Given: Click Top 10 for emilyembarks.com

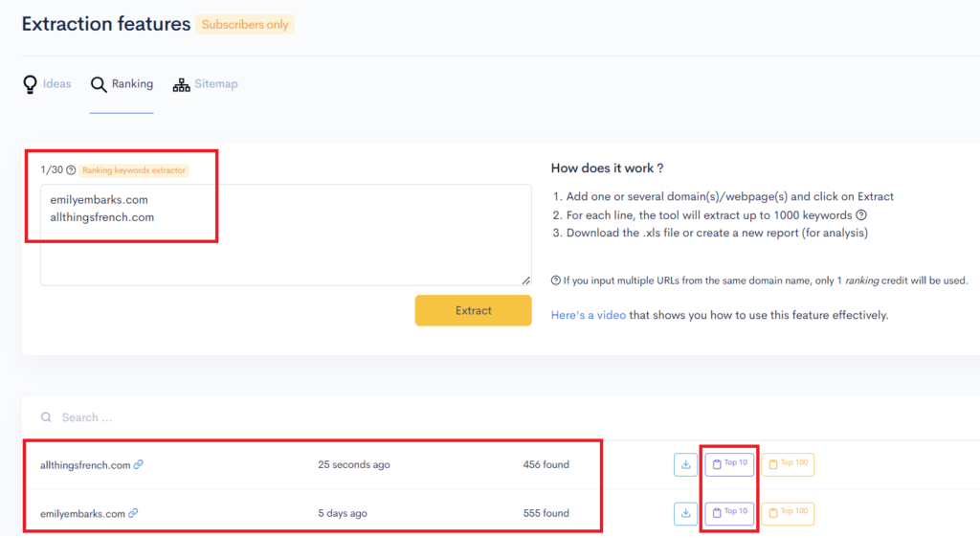Looking at the screenshot, I should click(x=730, y=513).
